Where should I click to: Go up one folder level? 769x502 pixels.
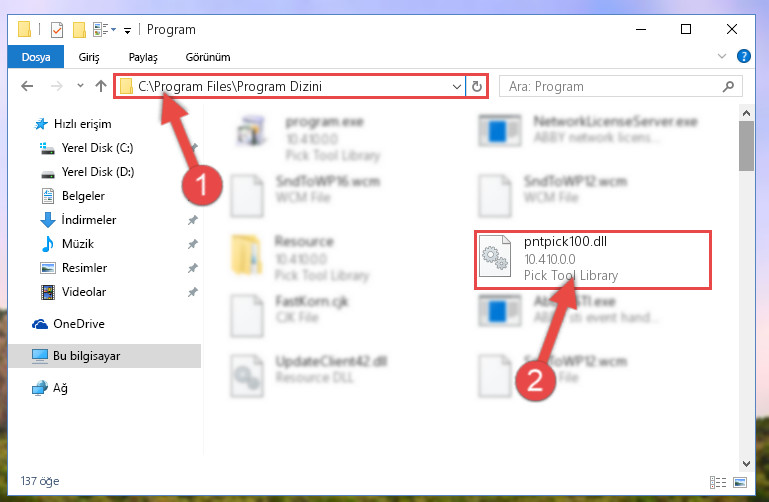pyautogui.click(x=101, y=86)
